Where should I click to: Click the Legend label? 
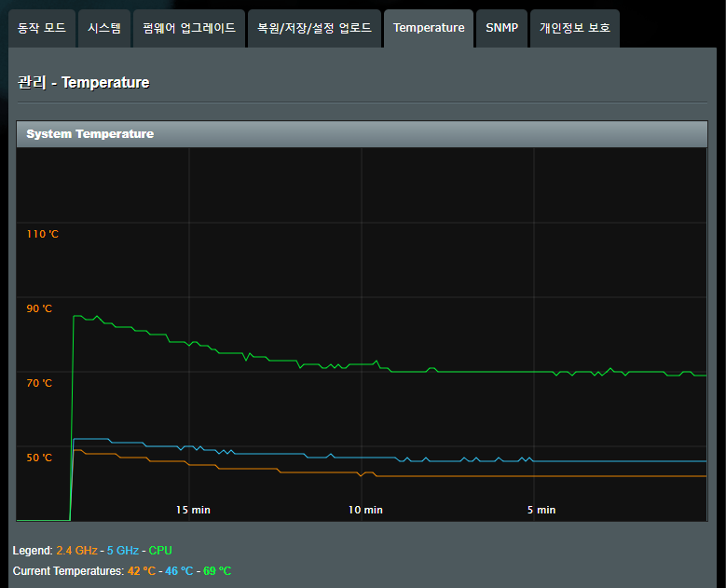click(x=33, y=551)
